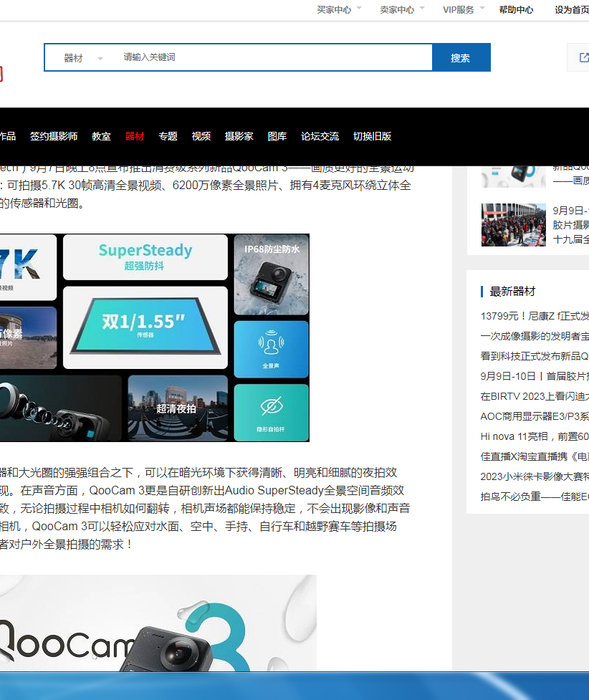Click the 设为首页 link
Image resolution: width=589 pixels, height=700 pixels.
pyautogui.click(x=572, y=10)
